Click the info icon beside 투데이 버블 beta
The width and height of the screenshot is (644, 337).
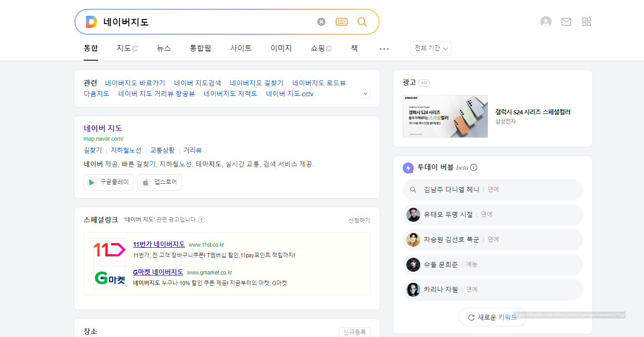click(x=473, y=168)
